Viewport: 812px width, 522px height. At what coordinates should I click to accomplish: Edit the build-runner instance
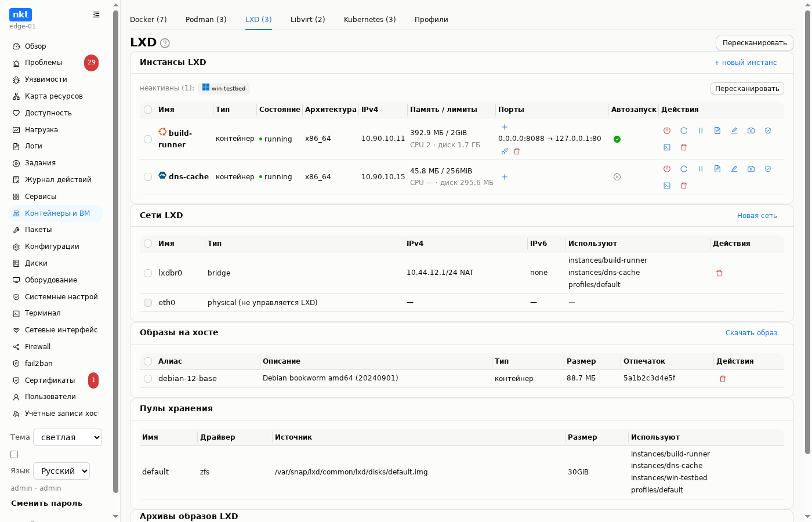coord(734,130)
